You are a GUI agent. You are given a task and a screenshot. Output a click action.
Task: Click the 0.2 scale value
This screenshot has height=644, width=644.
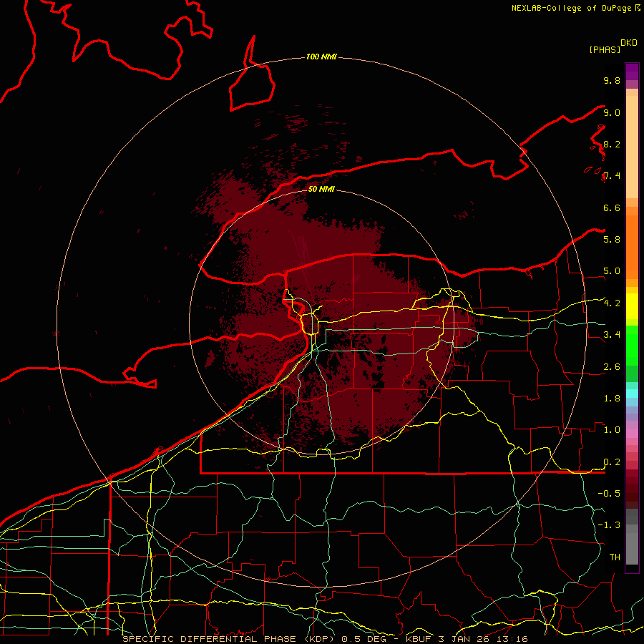click(x=612, y=462)
